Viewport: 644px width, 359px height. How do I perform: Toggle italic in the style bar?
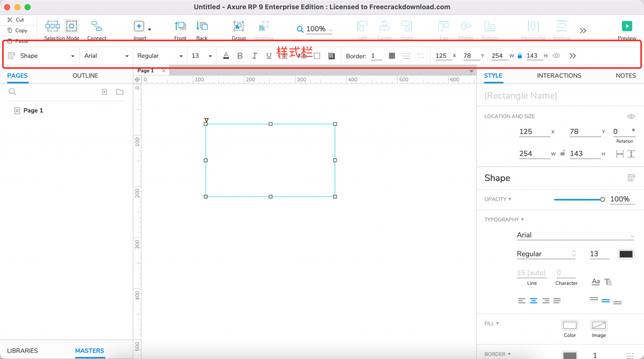(254, 56)
